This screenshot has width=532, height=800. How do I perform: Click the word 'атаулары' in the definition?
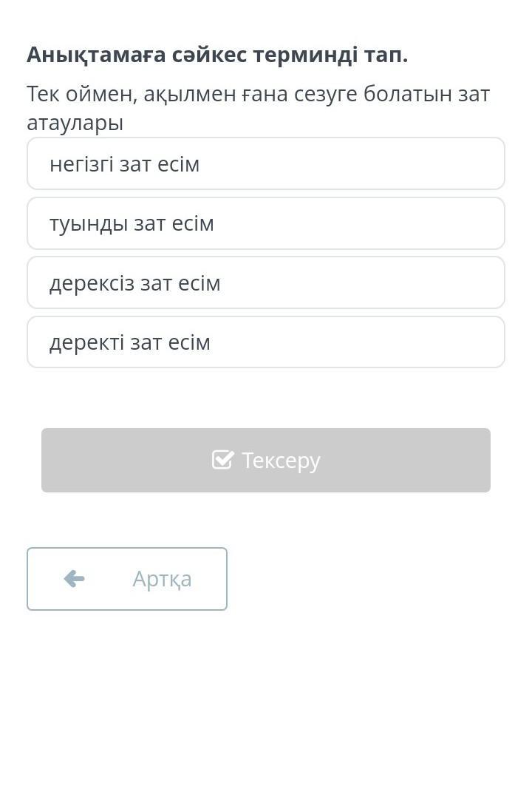click(x=75, y=123)
